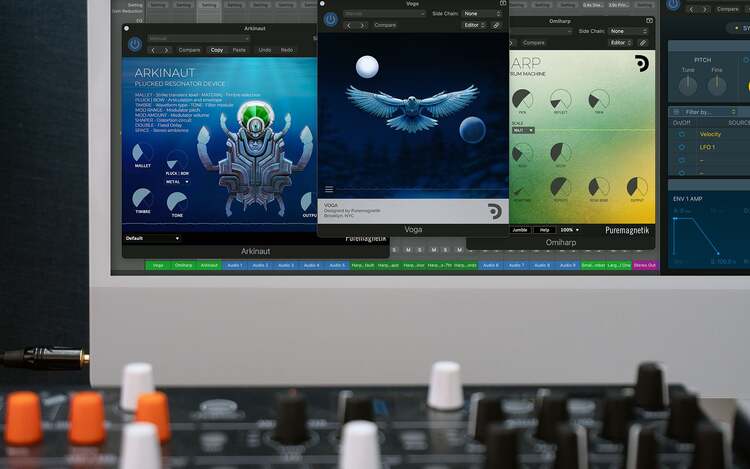
Task: Enable the Velocity modulation on/off toggle
Action: pos(681,134)
